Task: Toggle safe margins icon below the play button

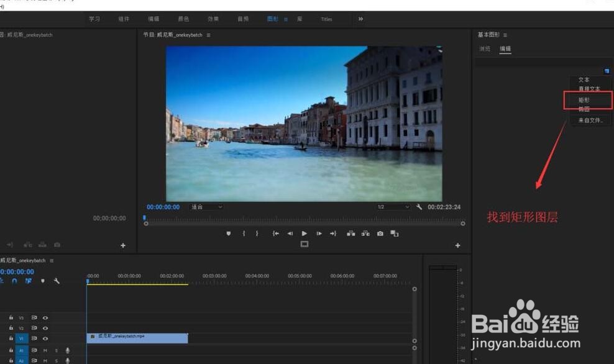Action: [305, 244]
